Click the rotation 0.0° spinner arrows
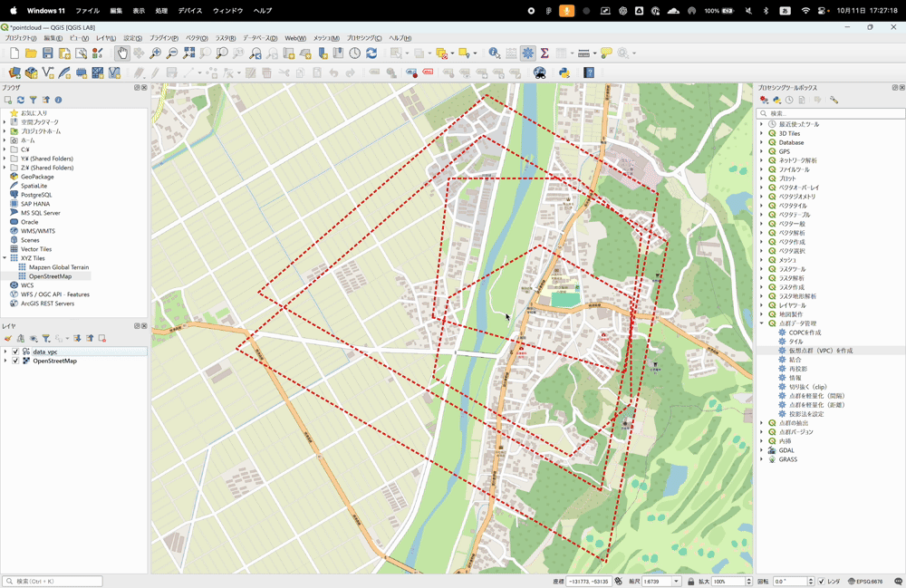 tap(811, 581)
